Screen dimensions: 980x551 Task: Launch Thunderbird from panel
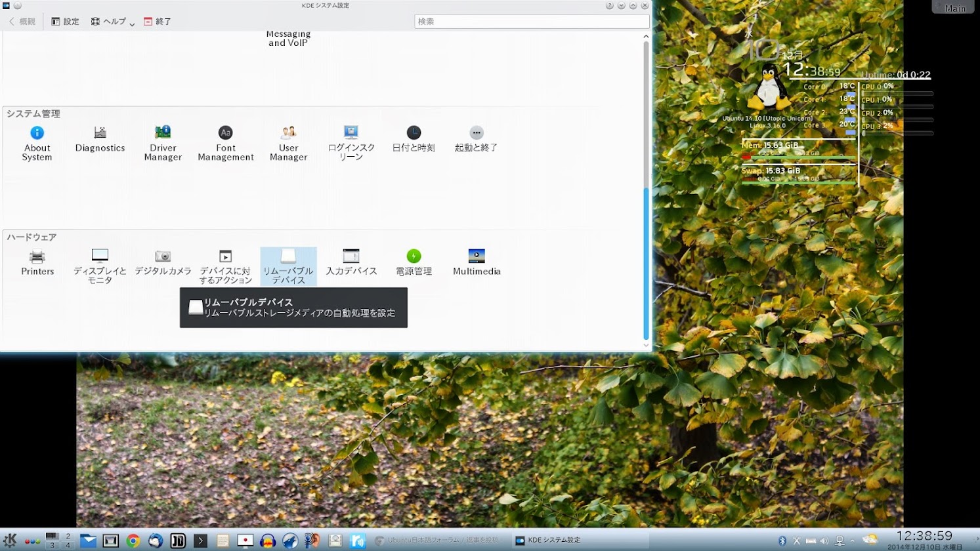(156, 541)
